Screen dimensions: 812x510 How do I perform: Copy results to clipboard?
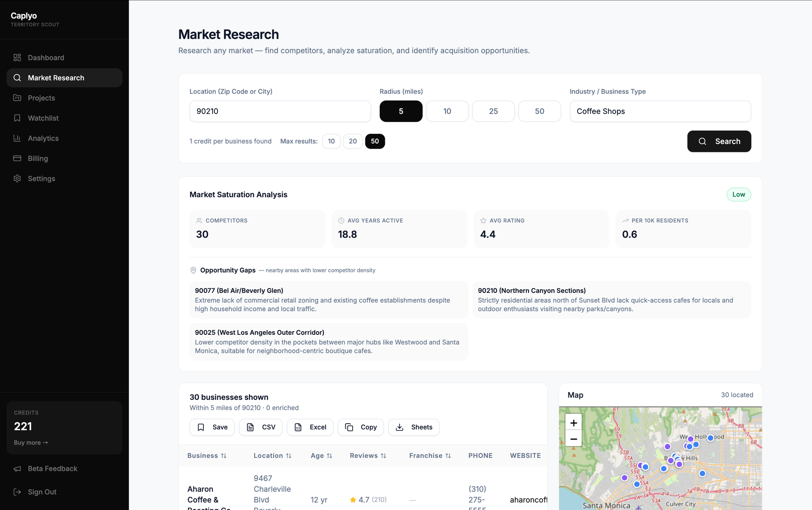pyautogui.click(x=361, y=427)
